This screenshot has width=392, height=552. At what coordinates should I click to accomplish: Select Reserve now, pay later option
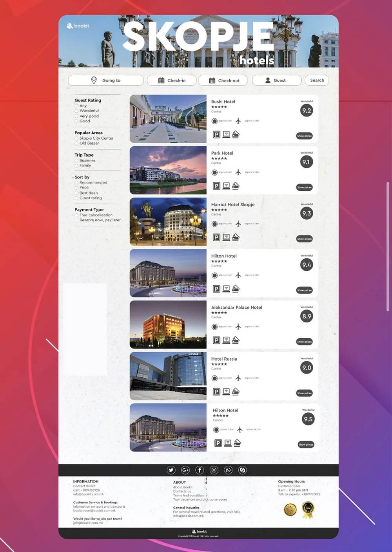(76, 220)
